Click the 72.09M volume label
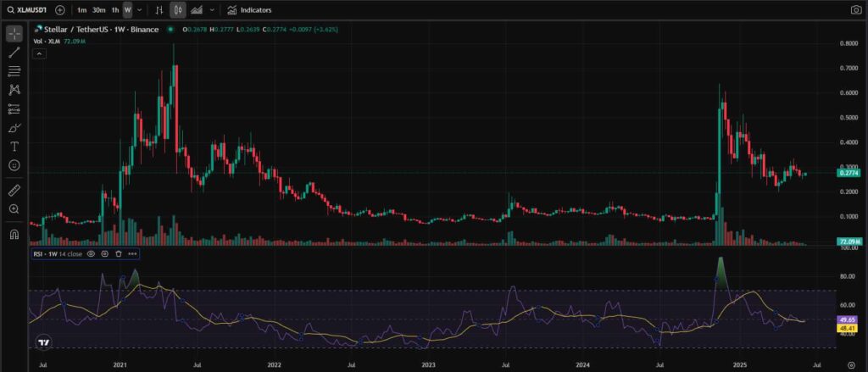Screen dimensions: 868x372 [x=848, y=242]
